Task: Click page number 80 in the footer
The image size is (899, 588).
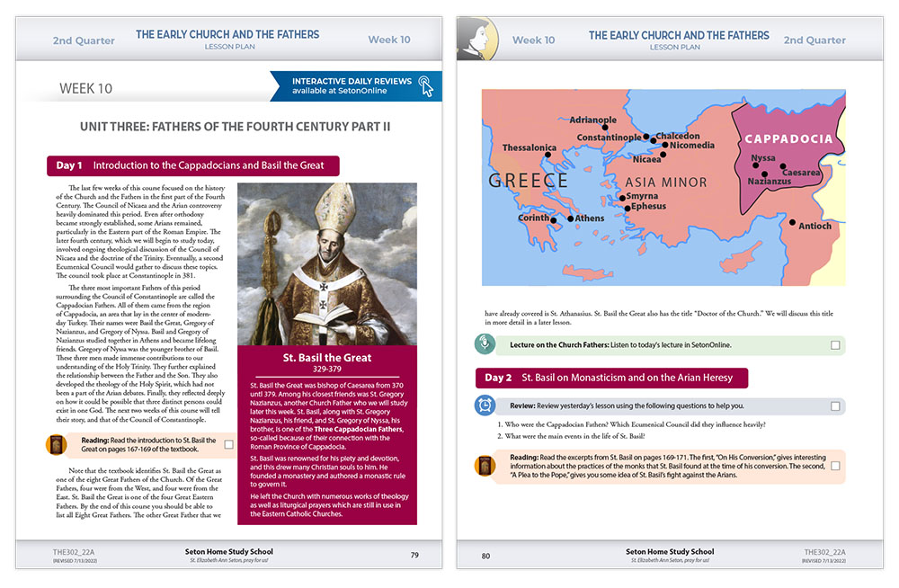Action: click(485, 556)
